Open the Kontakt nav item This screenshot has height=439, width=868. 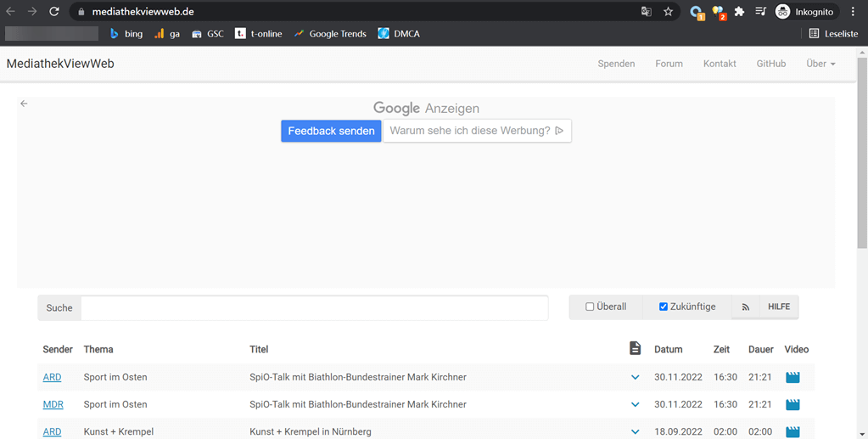(720, 64)
